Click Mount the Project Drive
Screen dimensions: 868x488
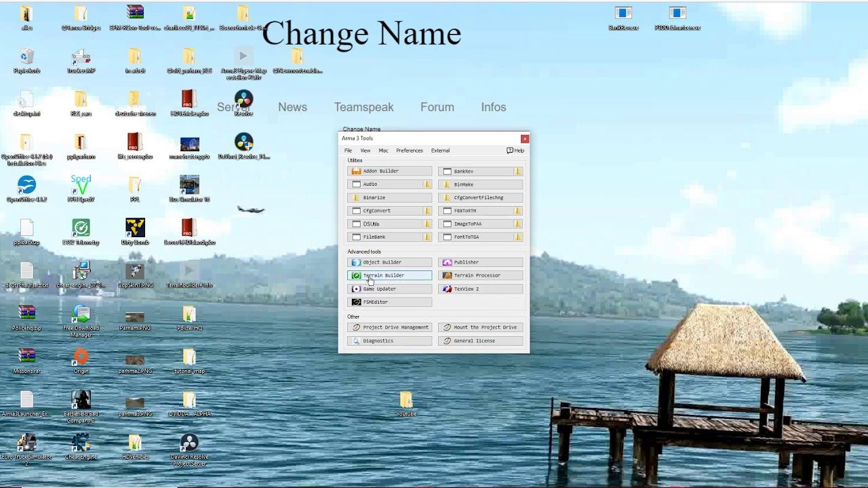point(480,327)
